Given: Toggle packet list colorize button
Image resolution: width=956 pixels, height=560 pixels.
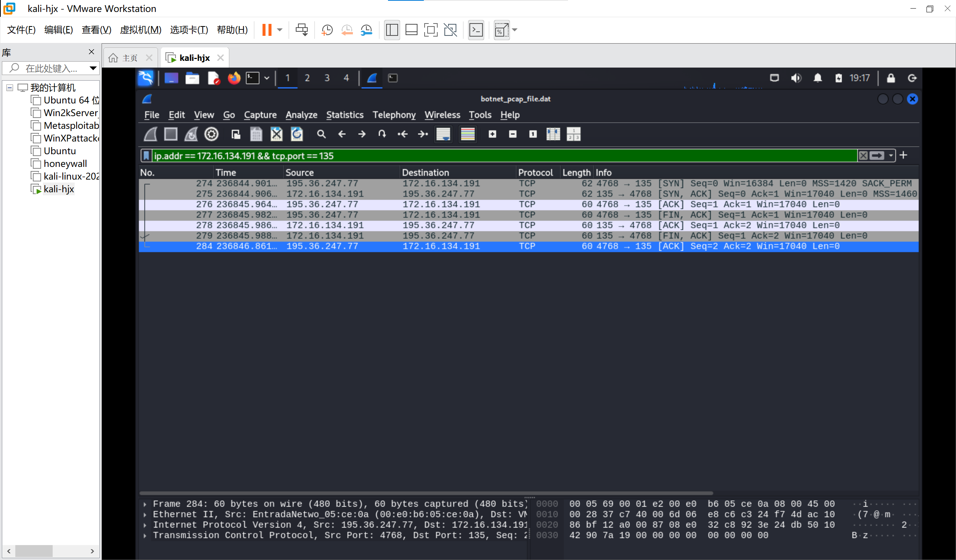Looking at the screenshot, I should click(x=468, y=134).
